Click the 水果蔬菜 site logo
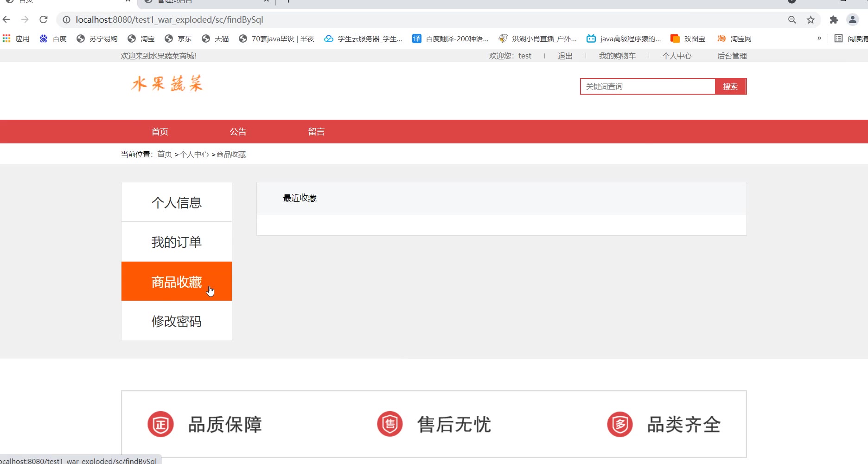 coord(167,84)
